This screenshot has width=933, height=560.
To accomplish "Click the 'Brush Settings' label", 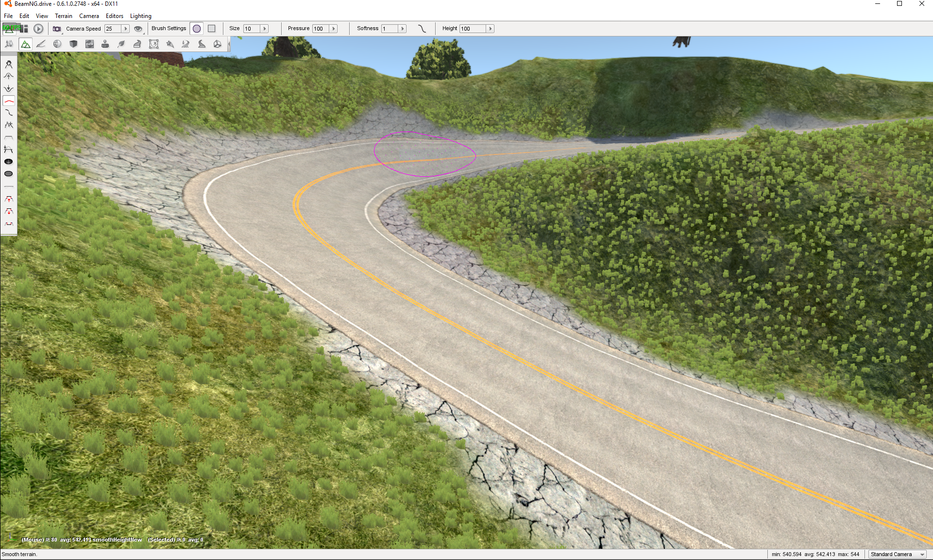I will pyautogui.click(x=169, y=28).
